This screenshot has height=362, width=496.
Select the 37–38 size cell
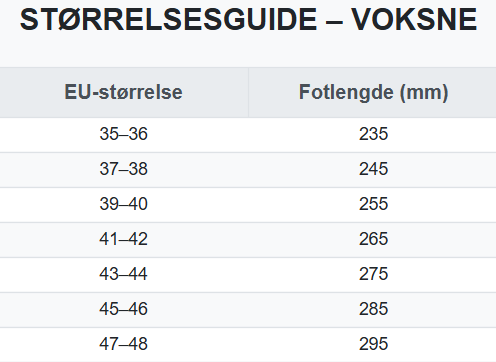coord(124,169)
